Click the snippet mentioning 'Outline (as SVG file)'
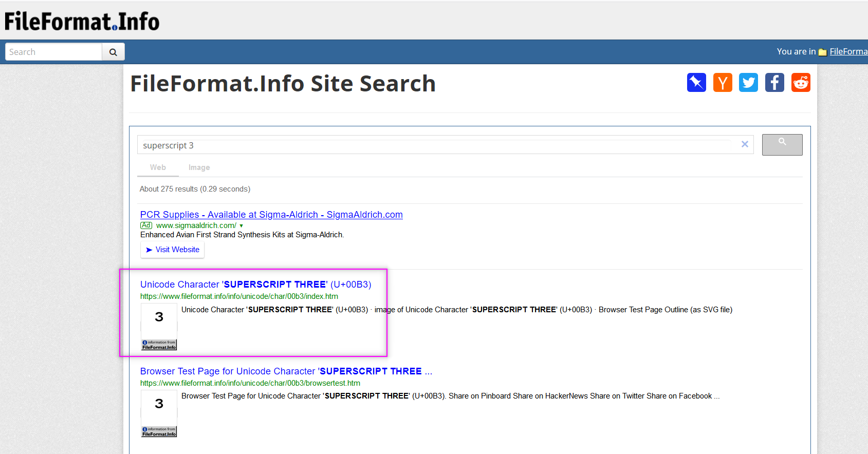The height and width of the screenshot is (454, 868). click(x=457, y=310)
